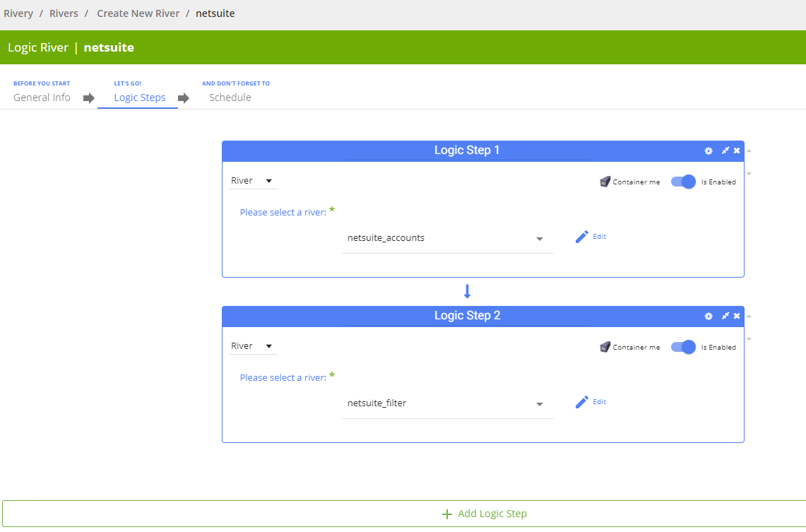
Task: Disable the Is Enabled toggle in Step 2
Action: (x=684, y=347)
